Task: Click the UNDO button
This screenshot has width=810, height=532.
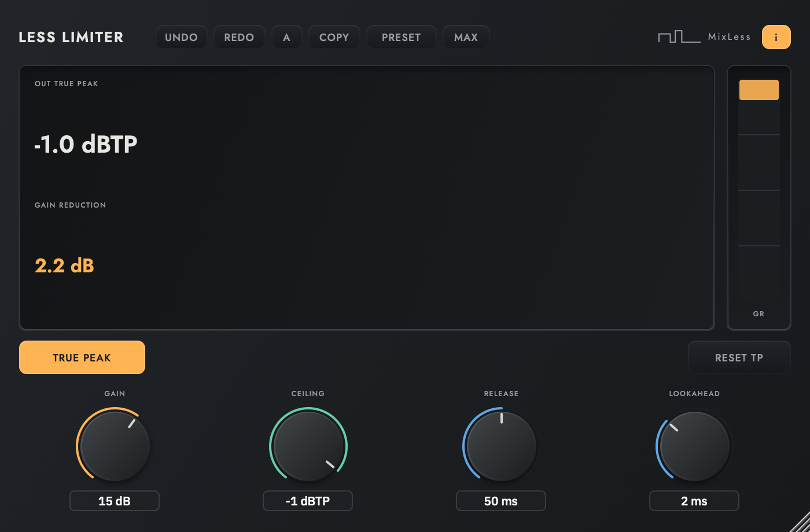Action: (x=181, y=38)
